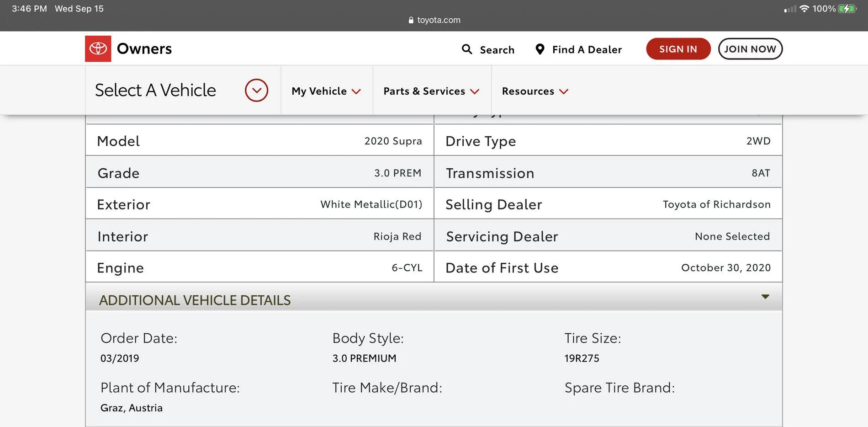The height and width of the screenshot is (427, 868).
Task: Click the Body Style label
Action: tap(368, 338)
